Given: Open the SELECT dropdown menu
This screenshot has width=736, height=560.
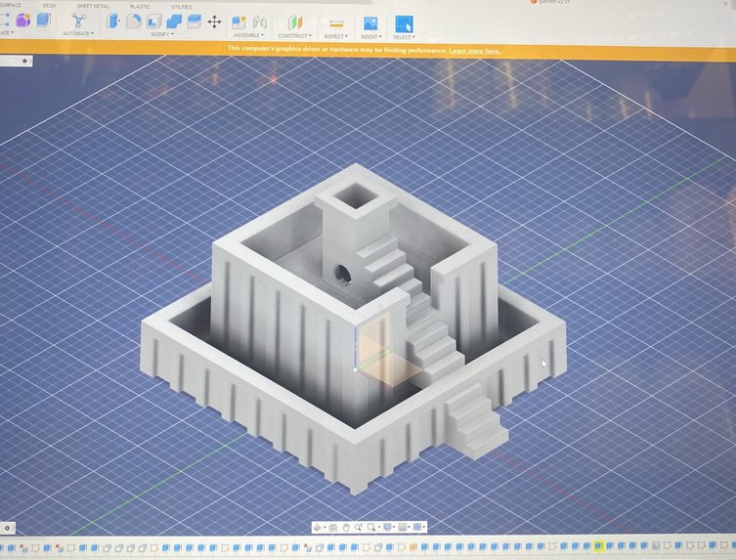Looking at the screenshot, I should click(404, 36).
